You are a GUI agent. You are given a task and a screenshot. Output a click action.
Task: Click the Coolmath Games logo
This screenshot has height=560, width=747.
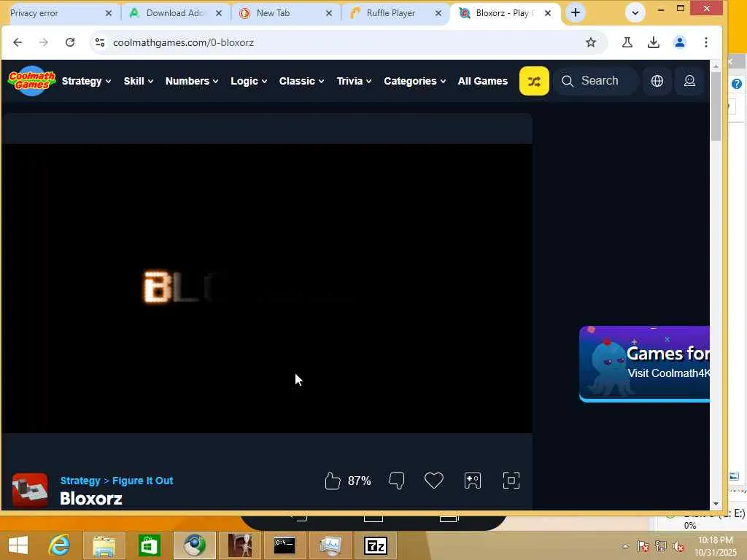[32, 81]
